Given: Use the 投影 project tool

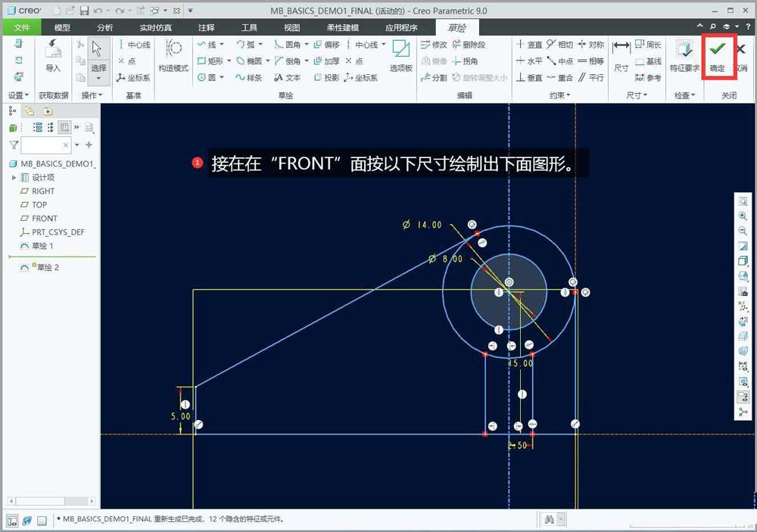Looking at the screenshot, I should 327,77.
